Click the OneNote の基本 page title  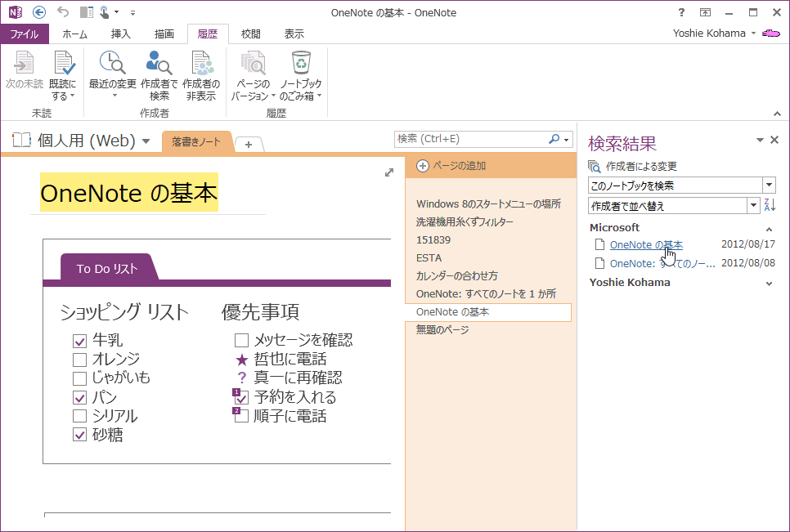[129, 193]
